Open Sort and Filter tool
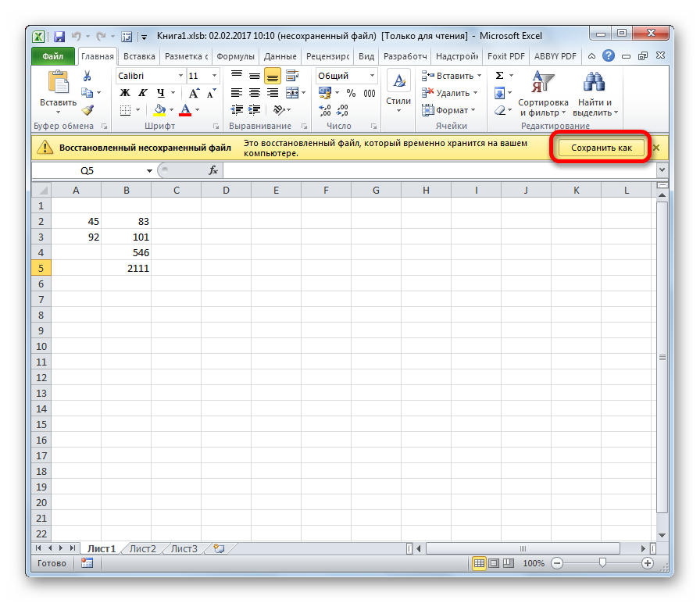 pos(543,93)
